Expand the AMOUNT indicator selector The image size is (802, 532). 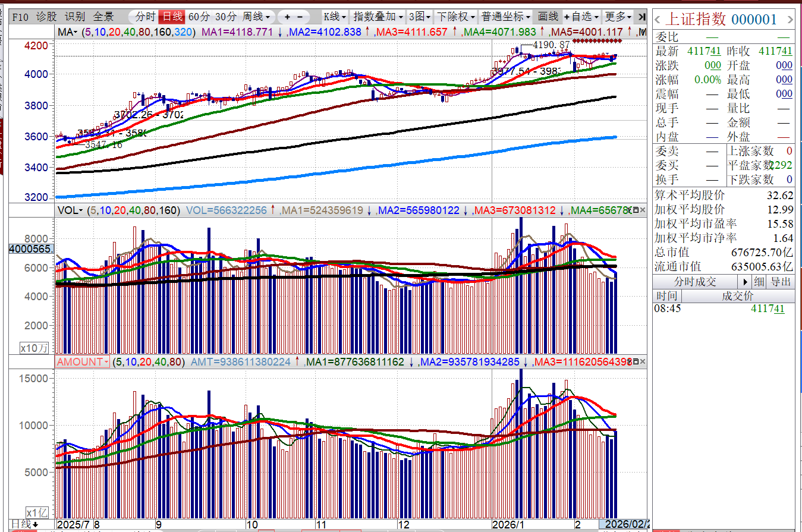83,361
